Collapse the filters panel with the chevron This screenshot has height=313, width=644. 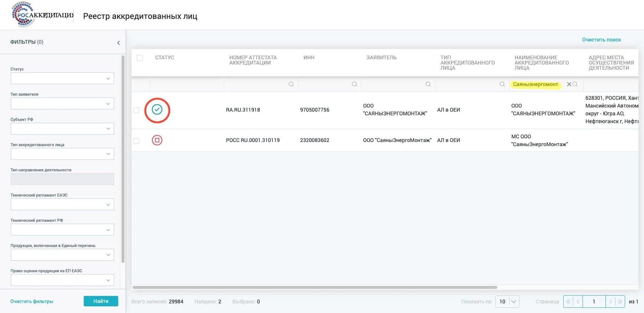[x=119, y=43]
